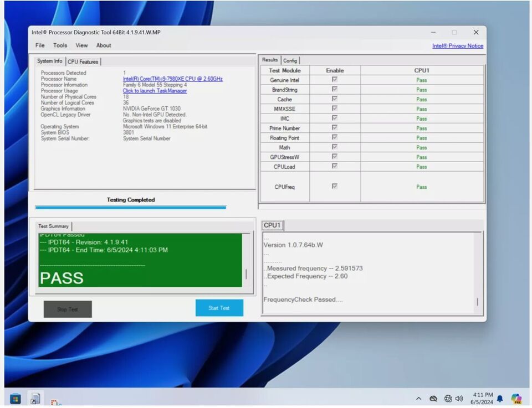Viewport: 532px width, 408px height.
Task: Click the Enable column header
Action: pos(335,70)
